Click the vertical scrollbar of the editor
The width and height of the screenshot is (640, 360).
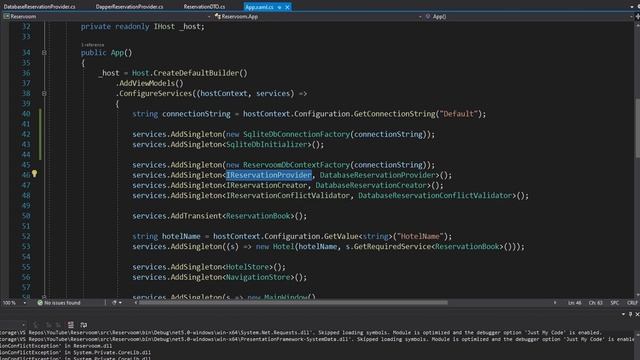(x=637, y=128)
